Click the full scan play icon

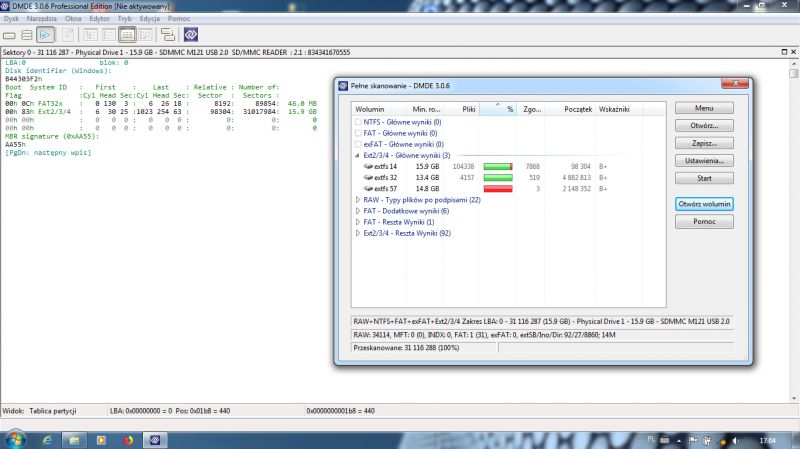click(45, 35)
